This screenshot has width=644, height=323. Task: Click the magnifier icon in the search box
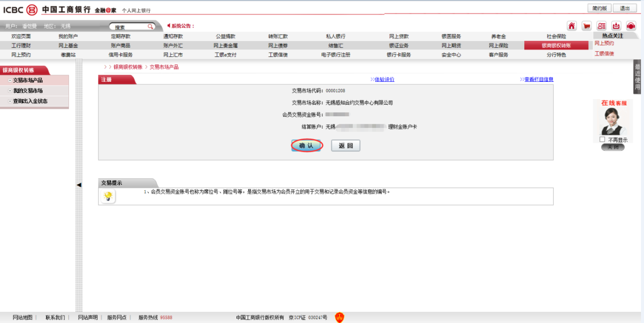point(150,26)
